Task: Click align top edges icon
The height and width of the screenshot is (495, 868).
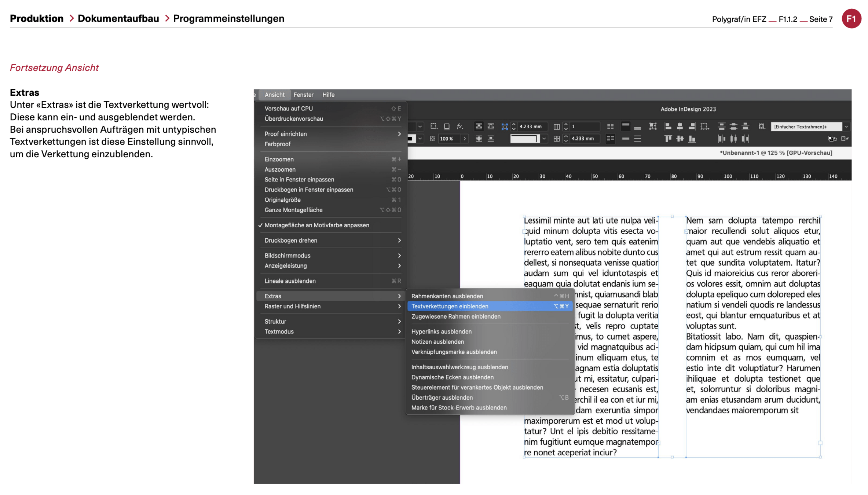Action: (668, 139)
